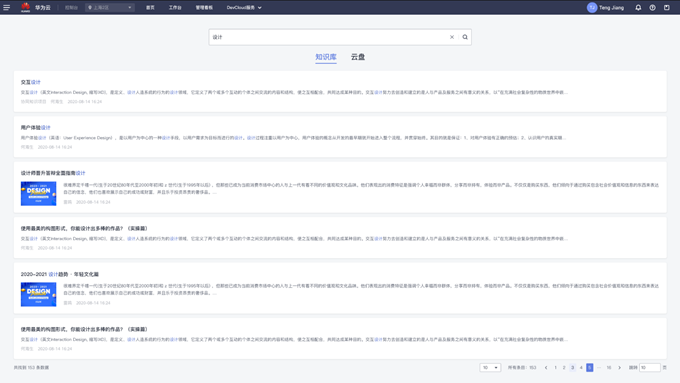The image size is (680, 383).
Task: Click the jump-to-page input field
Action: coord(650,367)
